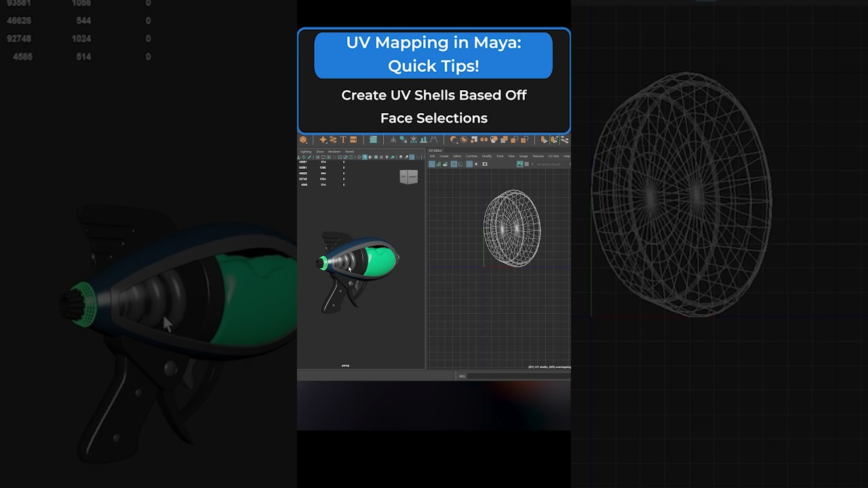Viewport: 868px width, 488px height.
Task: Click the ray gun model in viewport
Action: point(358,272)
